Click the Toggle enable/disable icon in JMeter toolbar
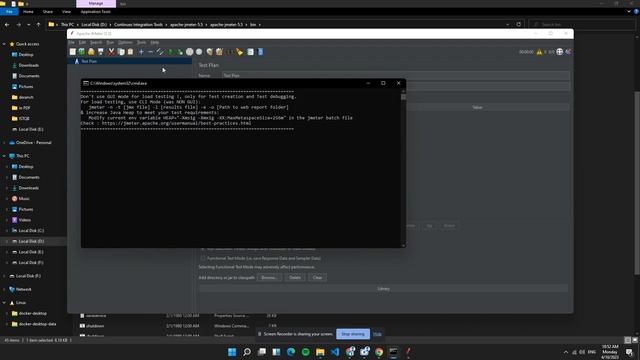Image resolution: width=640 pixels, height=360 pixels. pos(160,52)
